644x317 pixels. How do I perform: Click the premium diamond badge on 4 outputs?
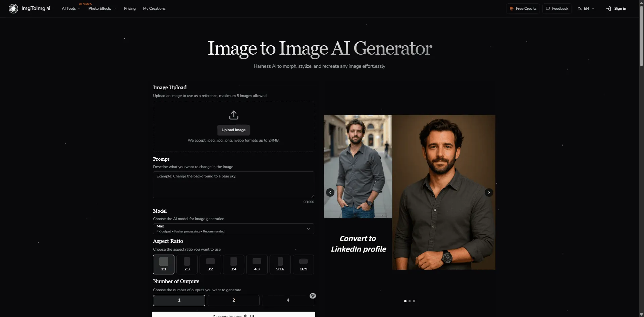point(313,296)
